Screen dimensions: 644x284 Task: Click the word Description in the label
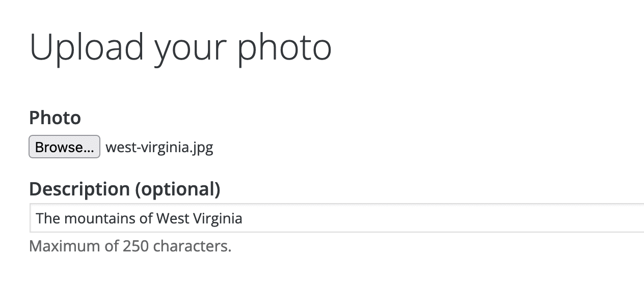coord(79,189)
